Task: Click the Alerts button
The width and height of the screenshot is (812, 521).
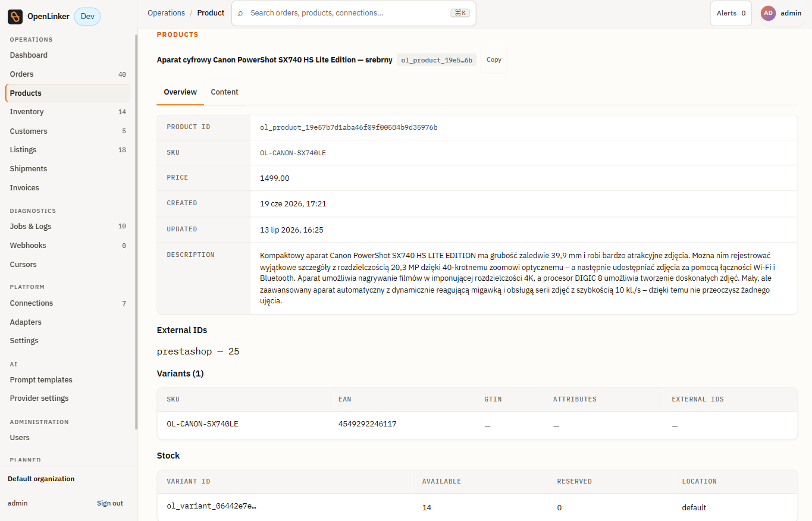Action: point(731,13)
